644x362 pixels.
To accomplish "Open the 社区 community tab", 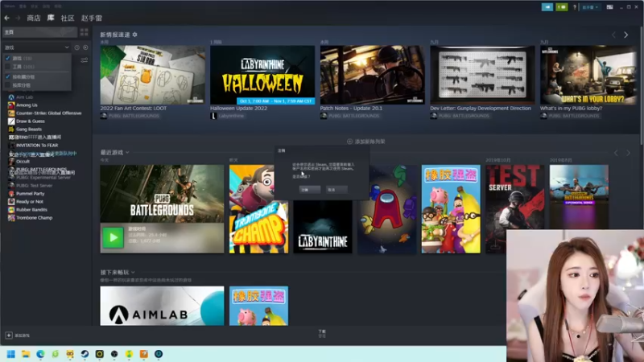I will point(68,18).
